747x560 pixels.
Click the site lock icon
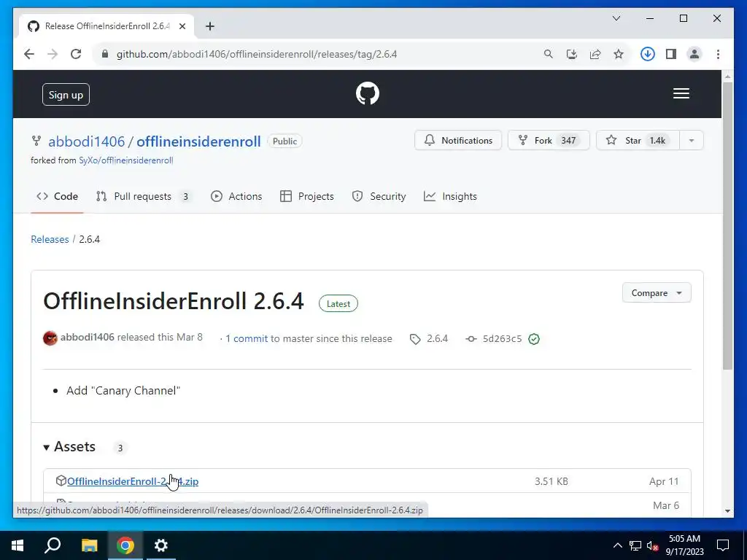(105, 54)
